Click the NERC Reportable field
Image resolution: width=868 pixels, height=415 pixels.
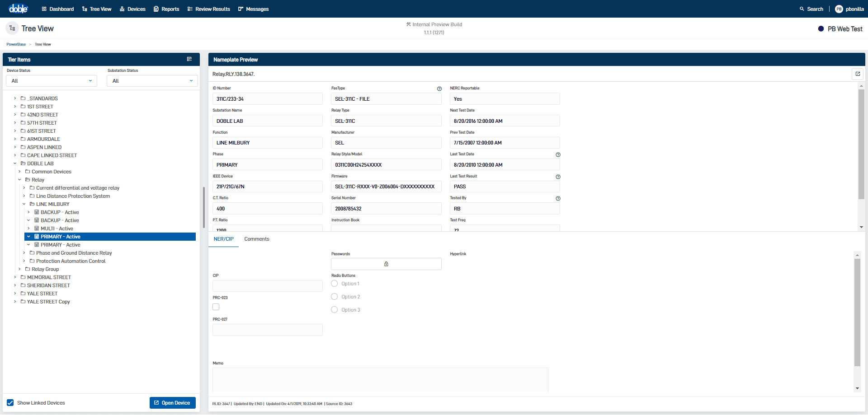(505, 99)
